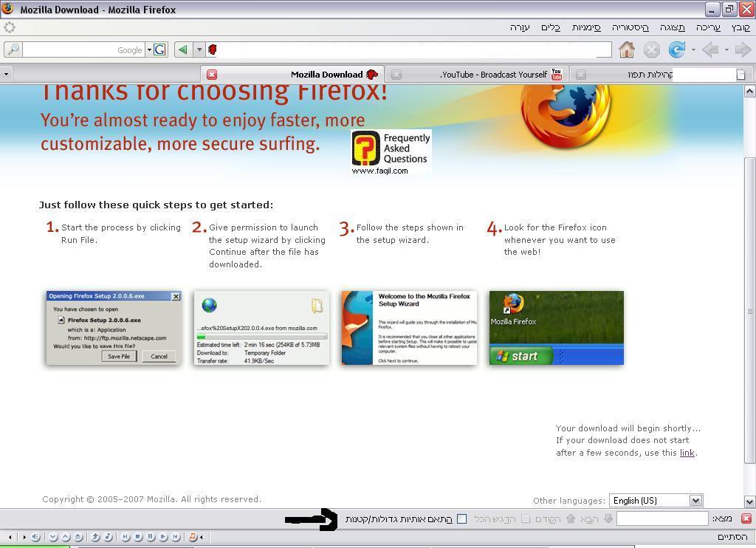Expand the address bar history dropdown

199,49
